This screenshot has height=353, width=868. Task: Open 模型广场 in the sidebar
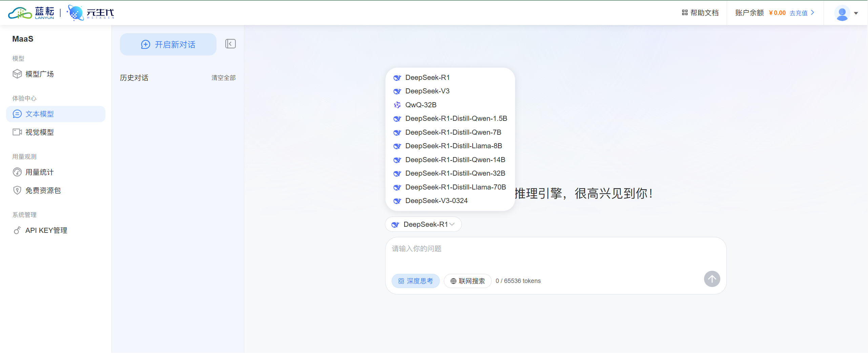(56, 74)
